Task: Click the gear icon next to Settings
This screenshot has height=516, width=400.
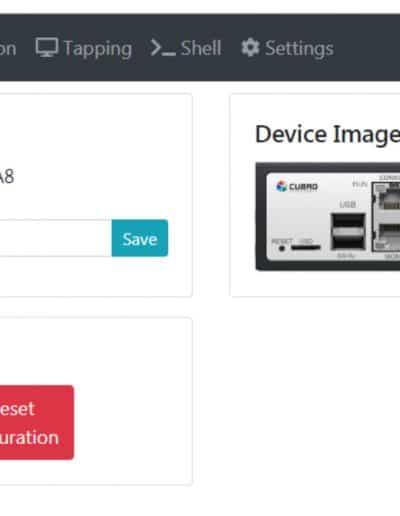Action: [250, 47]
